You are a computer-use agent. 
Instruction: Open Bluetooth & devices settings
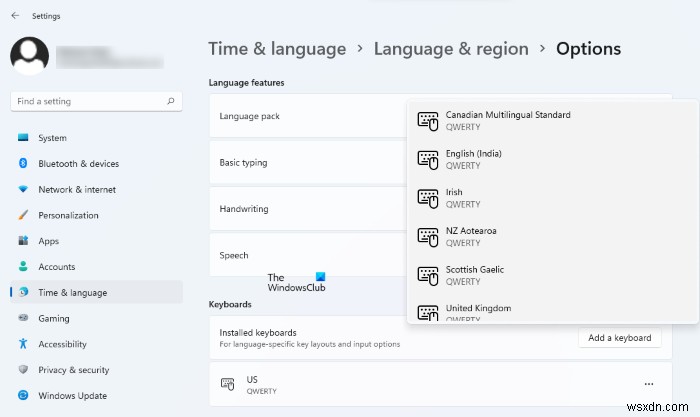pos(78,164)
